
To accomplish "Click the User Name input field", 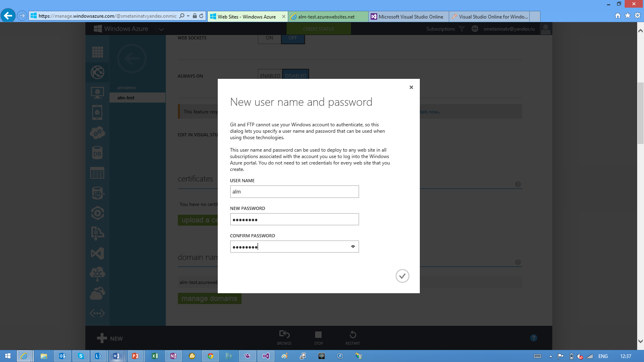I will (x=294, y=191).
